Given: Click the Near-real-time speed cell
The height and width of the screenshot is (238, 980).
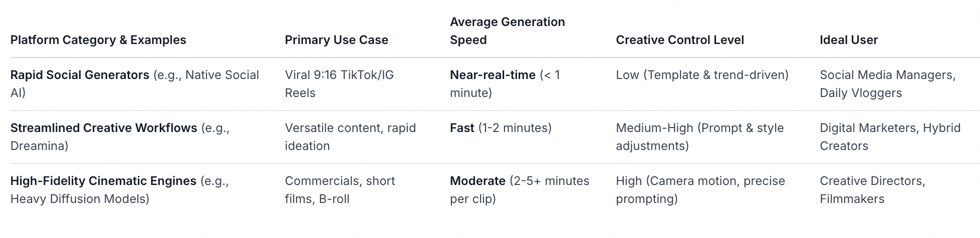Looking at the screenshot, I should [x=505, y=84].
